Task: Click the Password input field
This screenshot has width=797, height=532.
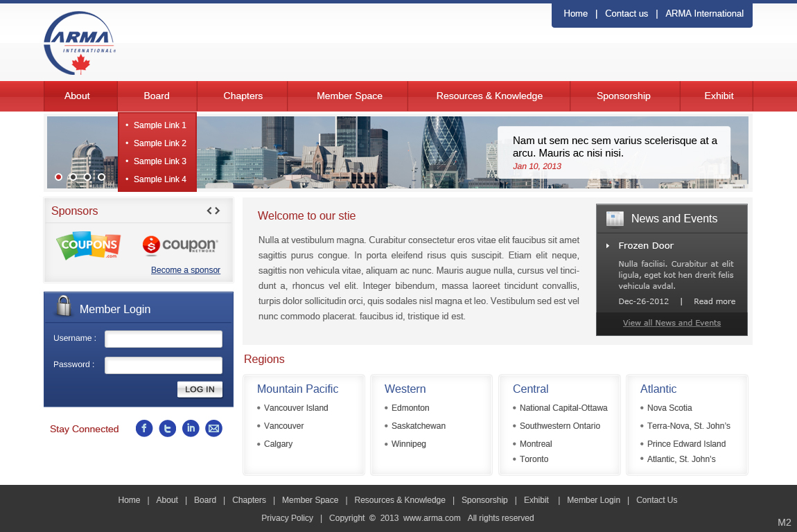Action: pos(164,365)
